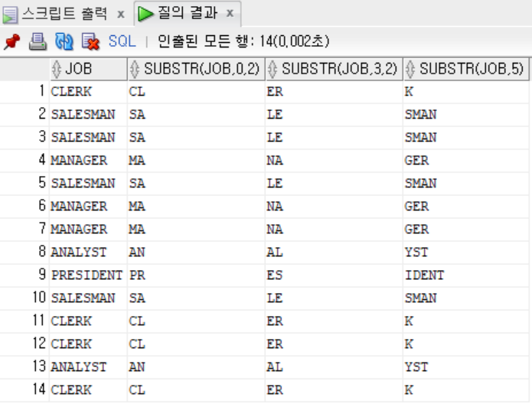Click IDENT value in row 9
Viewport: 532px width, 407px height.
point(424,275)
